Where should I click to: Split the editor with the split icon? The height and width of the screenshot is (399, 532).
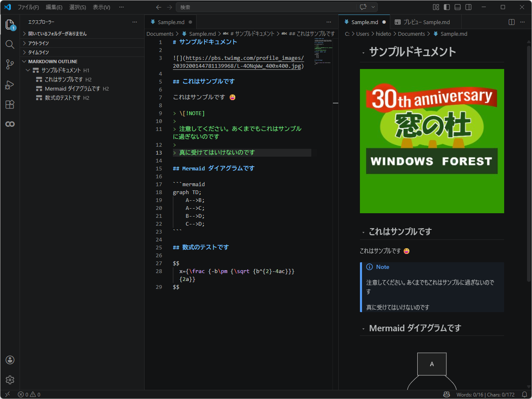[x=511, y=22]
